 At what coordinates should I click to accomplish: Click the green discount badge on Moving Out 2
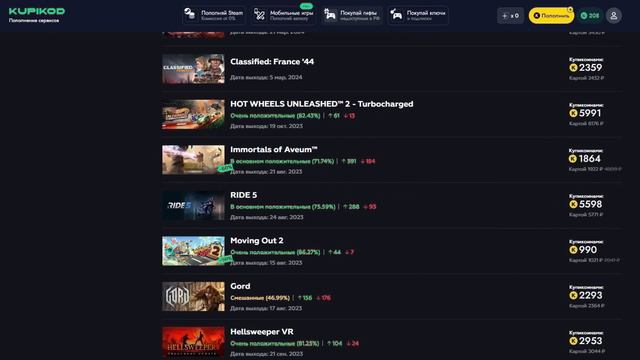[225, 259]
